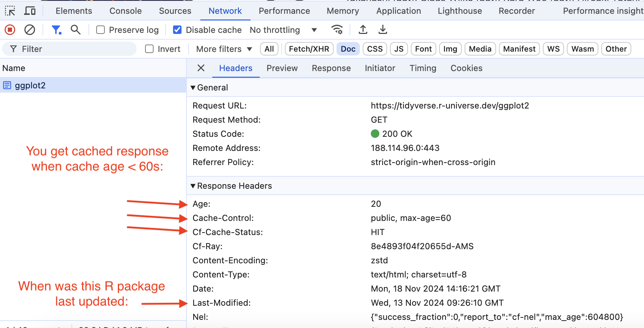Open network conditions Wi-Fi settings icon
The height and width of the screenshot is (328, 644).
click(x=337, y=30)
